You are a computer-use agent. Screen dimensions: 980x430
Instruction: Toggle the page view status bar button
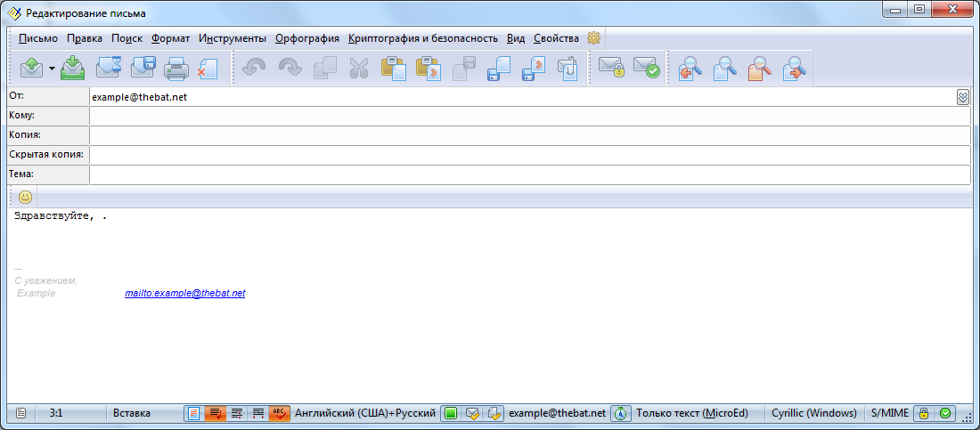tap(193, 413)
